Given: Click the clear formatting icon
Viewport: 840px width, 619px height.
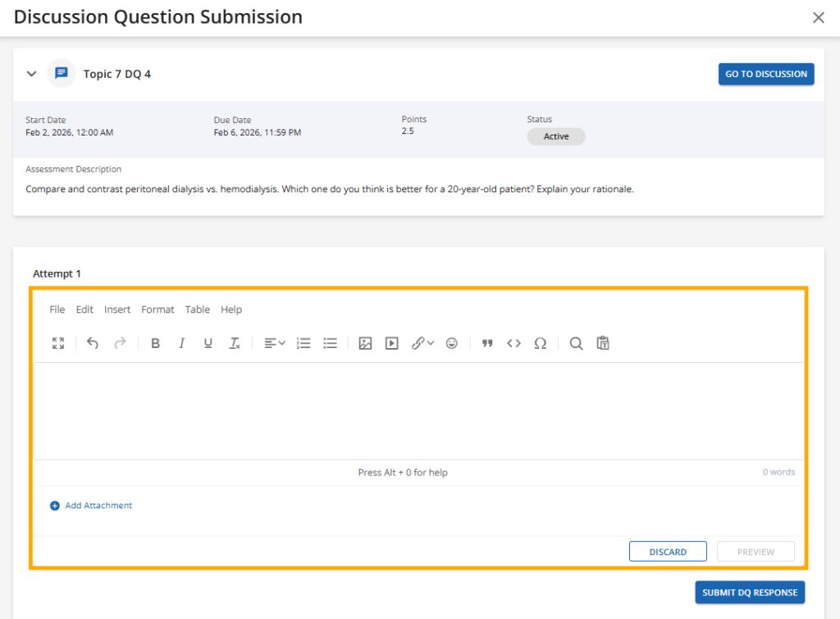Looking at the screenshot, I should (235, 343).
